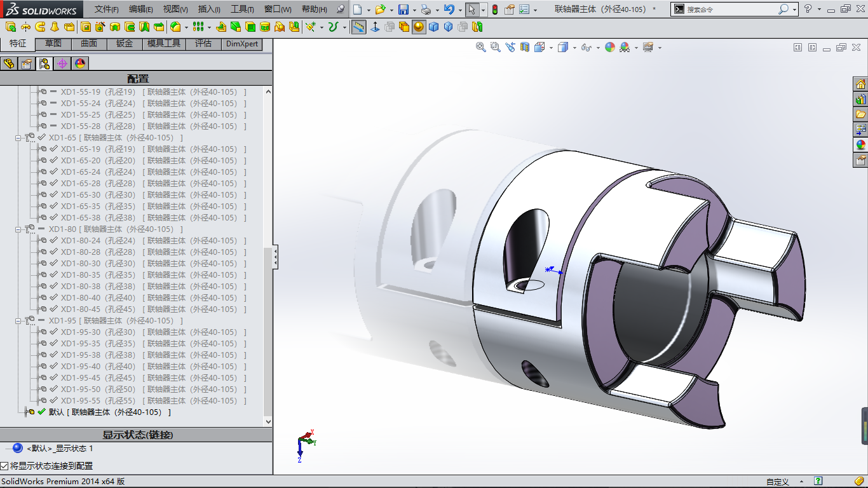Viewport: 868px width, 488px height.
Task: Click Zoom to Fit magnifier icon
Action: (x=481, y=47)
